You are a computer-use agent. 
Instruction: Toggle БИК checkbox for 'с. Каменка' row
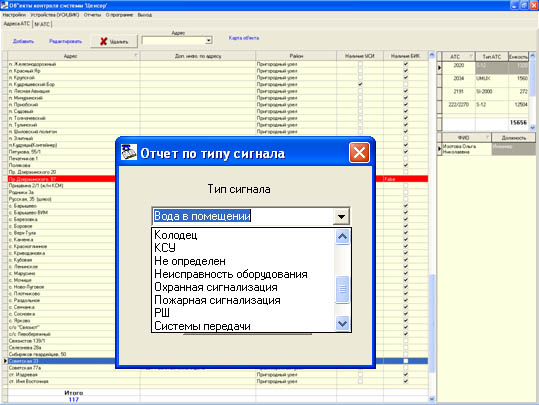point(406,239)
